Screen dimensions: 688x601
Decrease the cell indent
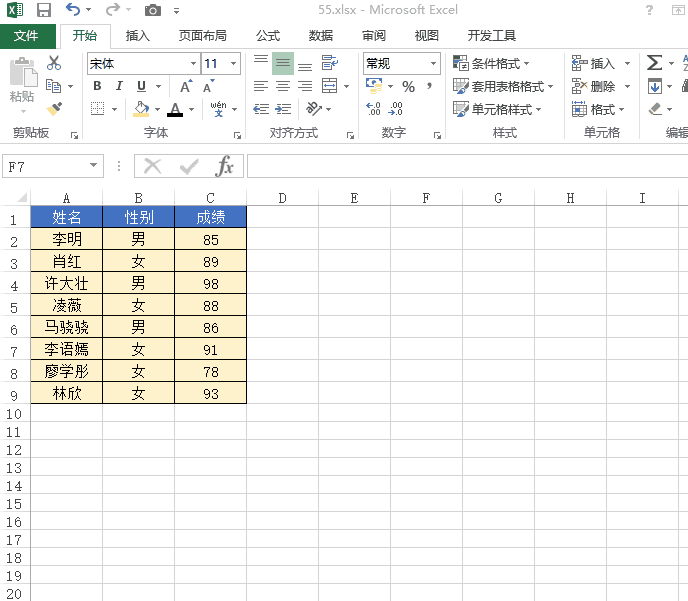pyautogui.click(x=261, y=109)
